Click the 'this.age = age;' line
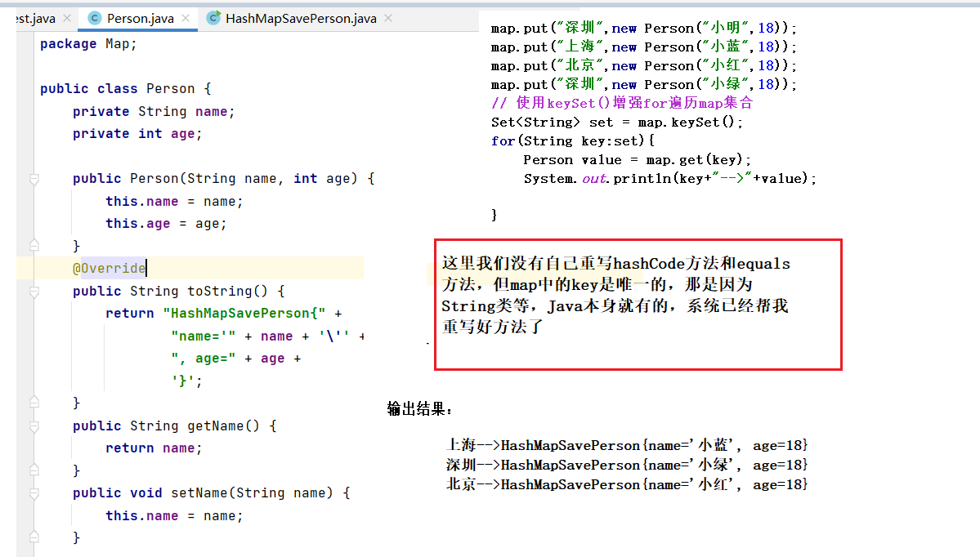This screenshot has height=557, width=980. (166, 224)
